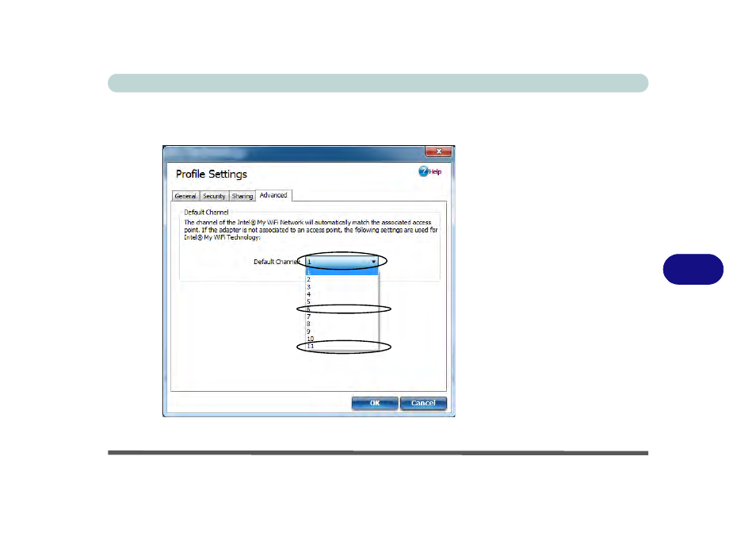Viewport: 756px width, 533px height.
Task: Select the Advanced tab
Action: (274, 195)
